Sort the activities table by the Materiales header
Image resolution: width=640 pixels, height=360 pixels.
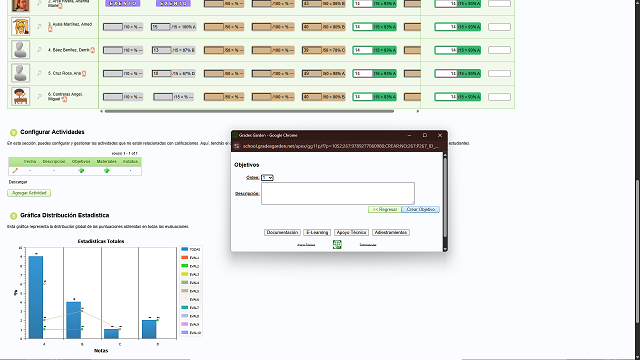[x=107, y=162]
